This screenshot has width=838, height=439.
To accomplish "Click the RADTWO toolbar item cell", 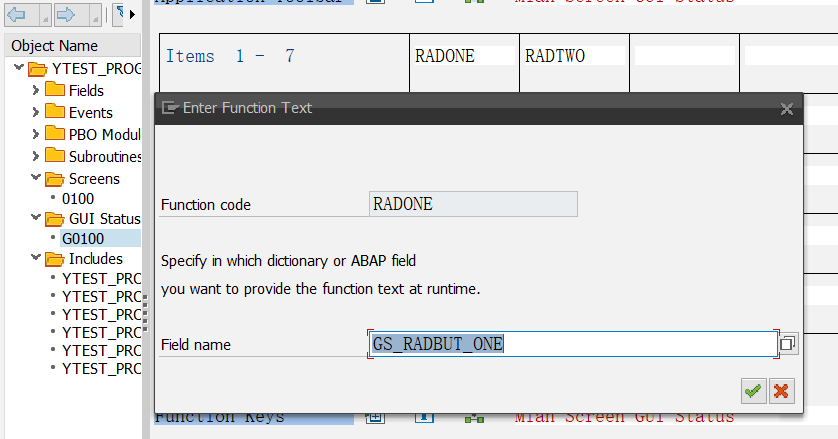I will coord(574,56).
